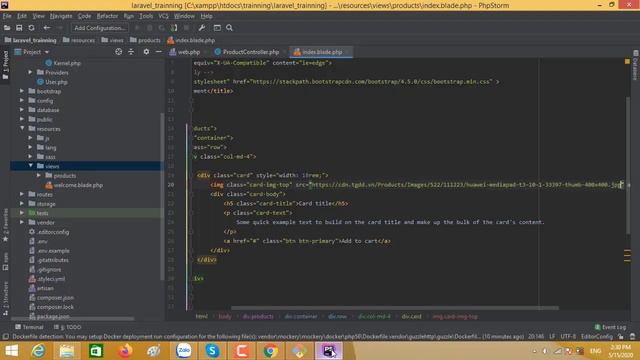Expand the products folder in tree
The width and height of the screenshot is (640, 360).
click(39, 176)
